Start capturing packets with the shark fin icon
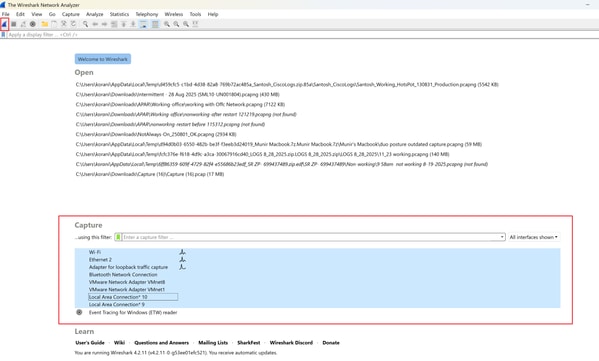Screen dimensions: 599x361 pos(4,24)
